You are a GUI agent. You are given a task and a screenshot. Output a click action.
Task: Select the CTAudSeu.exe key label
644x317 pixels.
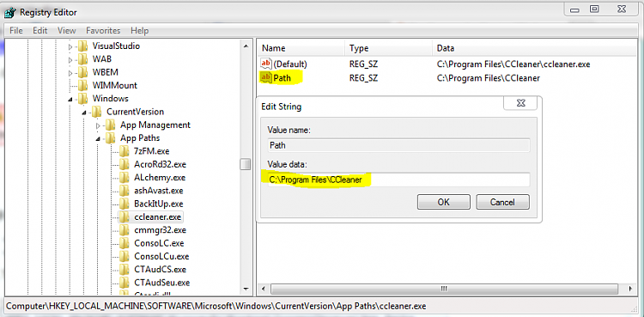click(x=161, y=283)
